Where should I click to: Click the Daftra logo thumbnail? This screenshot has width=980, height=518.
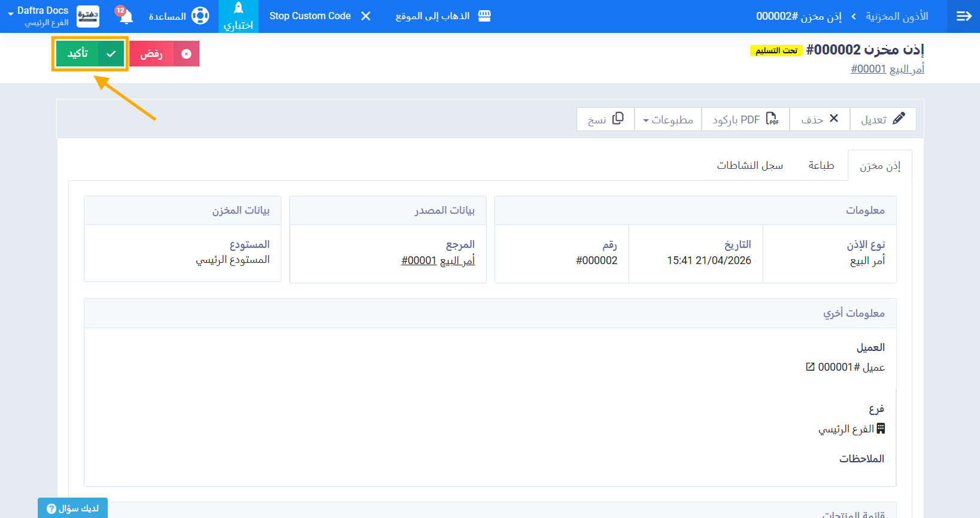88,16
